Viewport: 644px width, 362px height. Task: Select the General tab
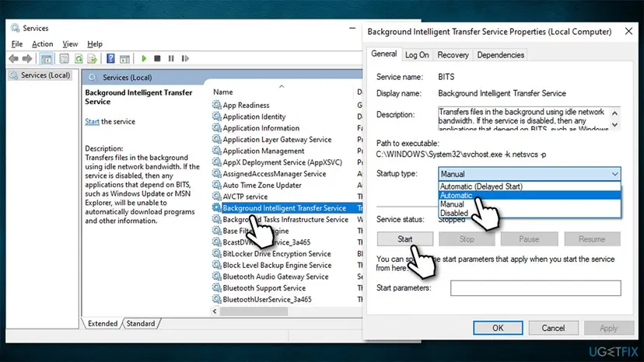tap(384, 54)
